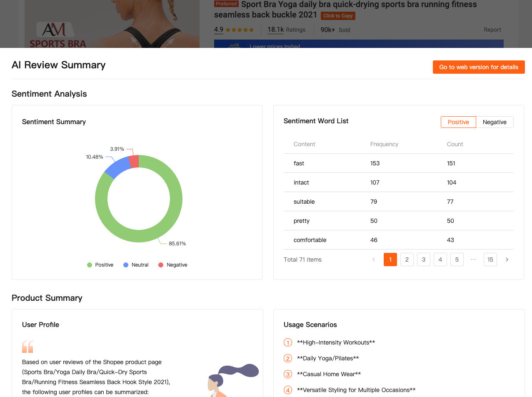Click the Report link

click(x=492, y=30)
